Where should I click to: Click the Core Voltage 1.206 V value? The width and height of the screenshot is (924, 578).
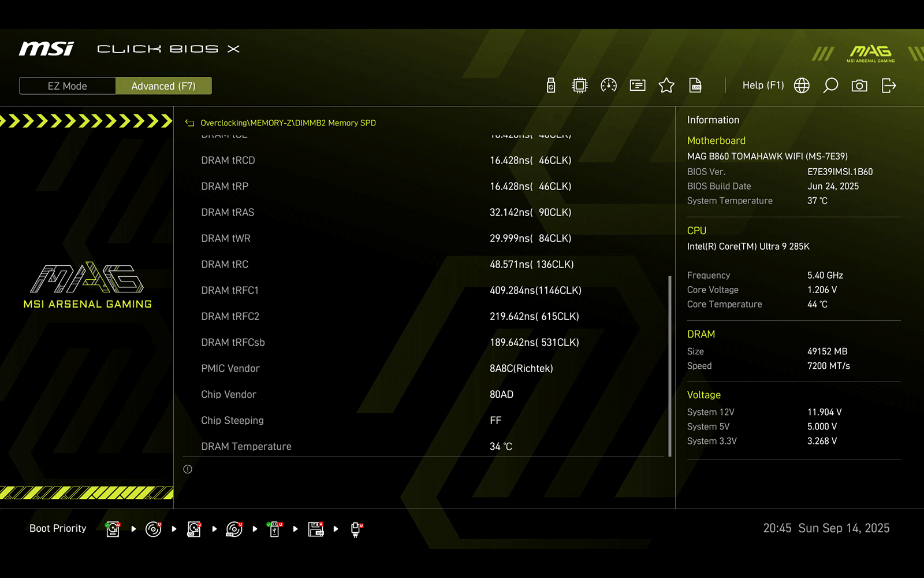click(x=822, y=290)
